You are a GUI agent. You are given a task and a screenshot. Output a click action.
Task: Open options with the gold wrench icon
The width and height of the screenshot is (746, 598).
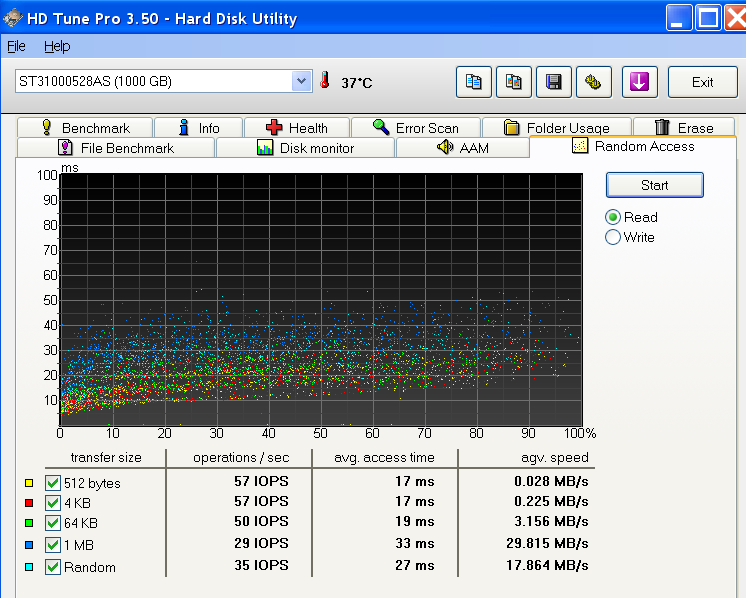[594, 82]
